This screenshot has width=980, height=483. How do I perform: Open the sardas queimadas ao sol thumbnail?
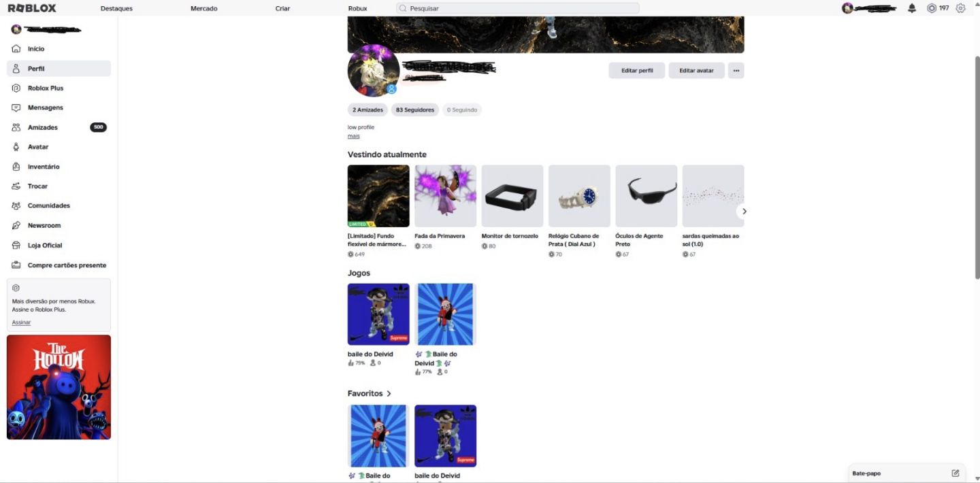coord(713,196)
